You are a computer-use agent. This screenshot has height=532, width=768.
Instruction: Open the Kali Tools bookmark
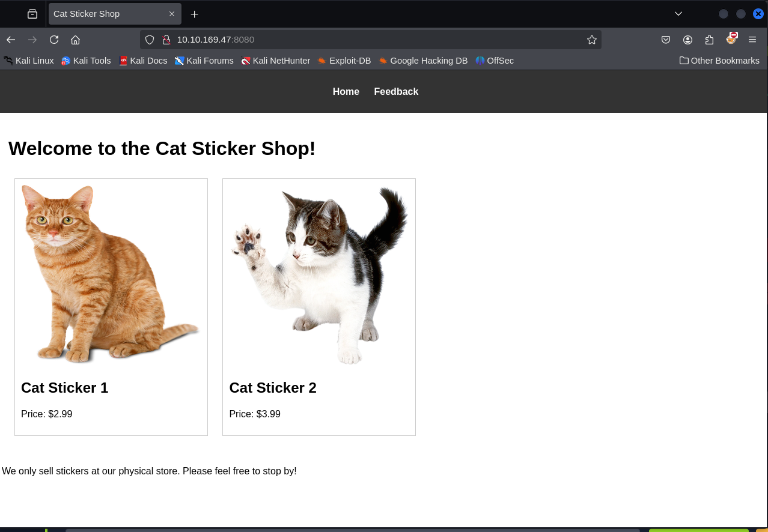pyautogui.click(x=86, y=61)
